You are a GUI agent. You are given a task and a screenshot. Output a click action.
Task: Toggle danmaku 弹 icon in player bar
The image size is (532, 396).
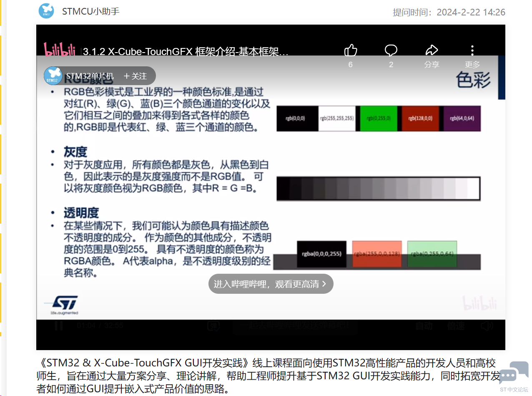[213, 325]
